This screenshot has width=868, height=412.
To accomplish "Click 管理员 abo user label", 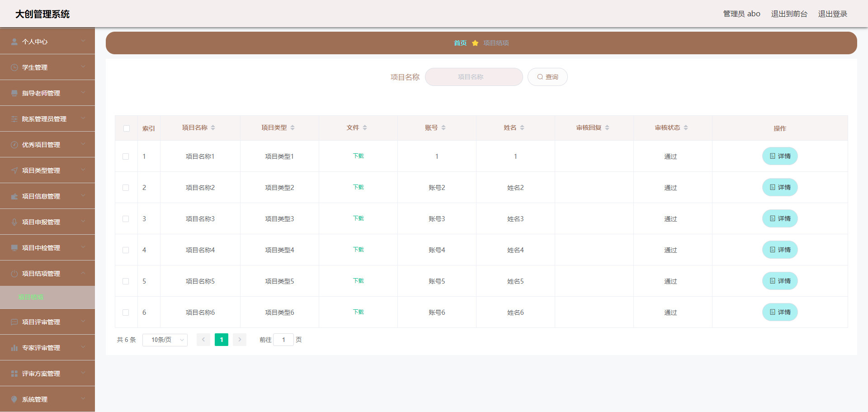I will point(741,14).
